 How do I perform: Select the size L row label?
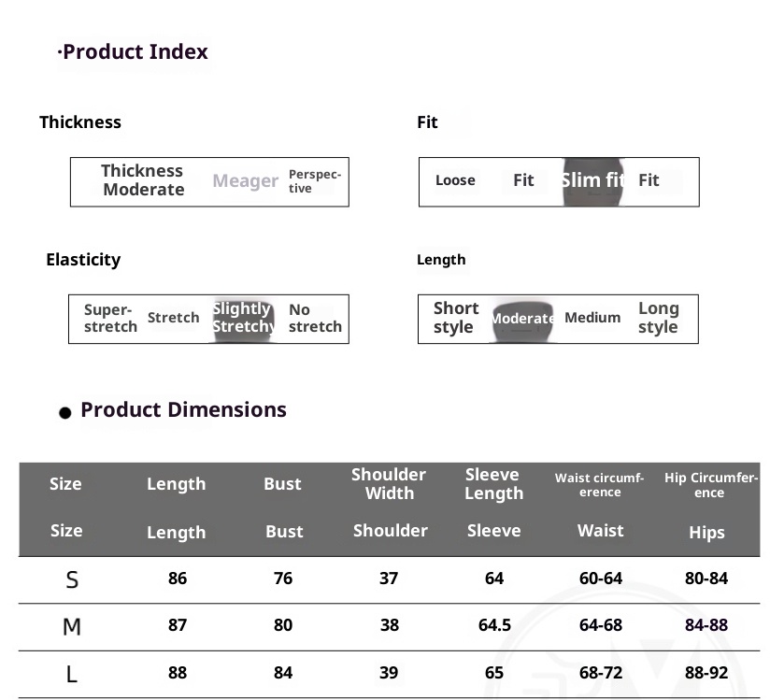[72, 673]
